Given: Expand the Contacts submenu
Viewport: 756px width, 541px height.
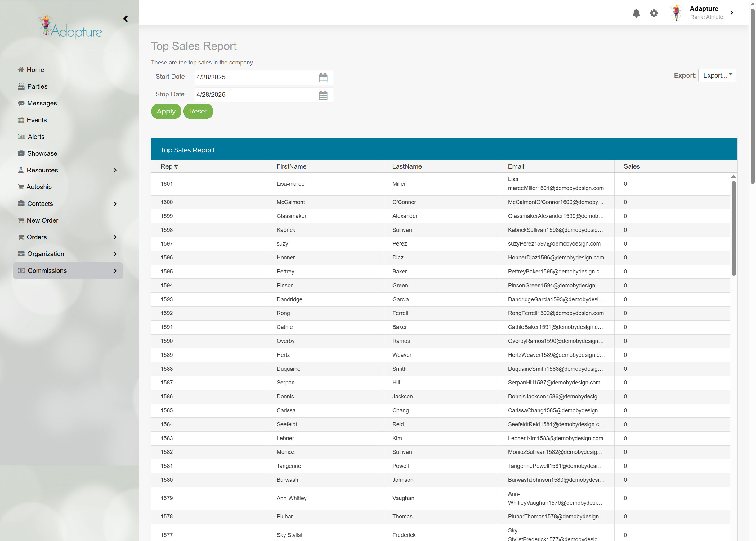Looking at the screenshot, I should point(115,204).
